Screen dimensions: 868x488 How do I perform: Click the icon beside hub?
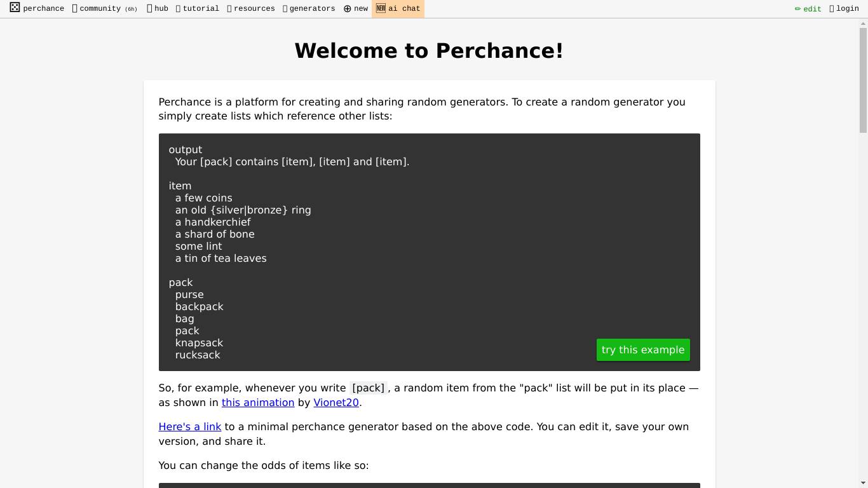149,9
